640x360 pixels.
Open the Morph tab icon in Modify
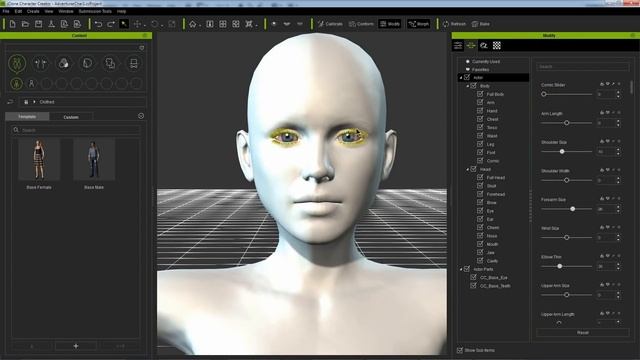[471, 45]
